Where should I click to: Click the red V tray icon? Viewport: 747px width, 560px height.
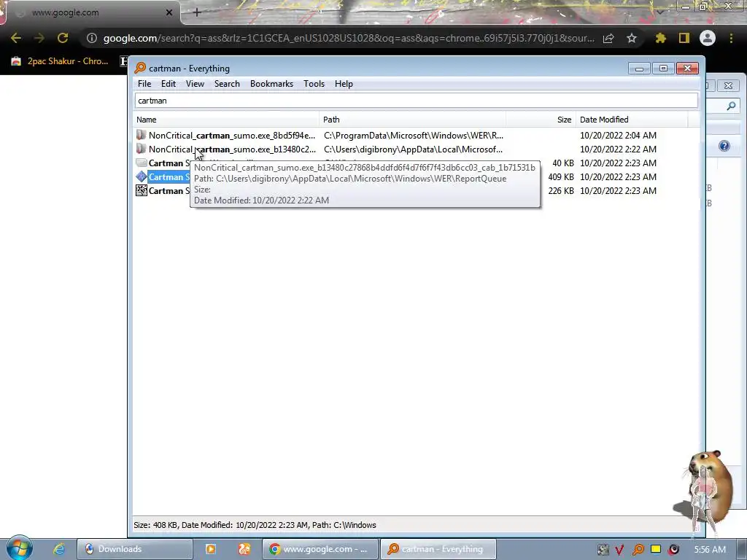pyautogui.click(x=619, y=550)
